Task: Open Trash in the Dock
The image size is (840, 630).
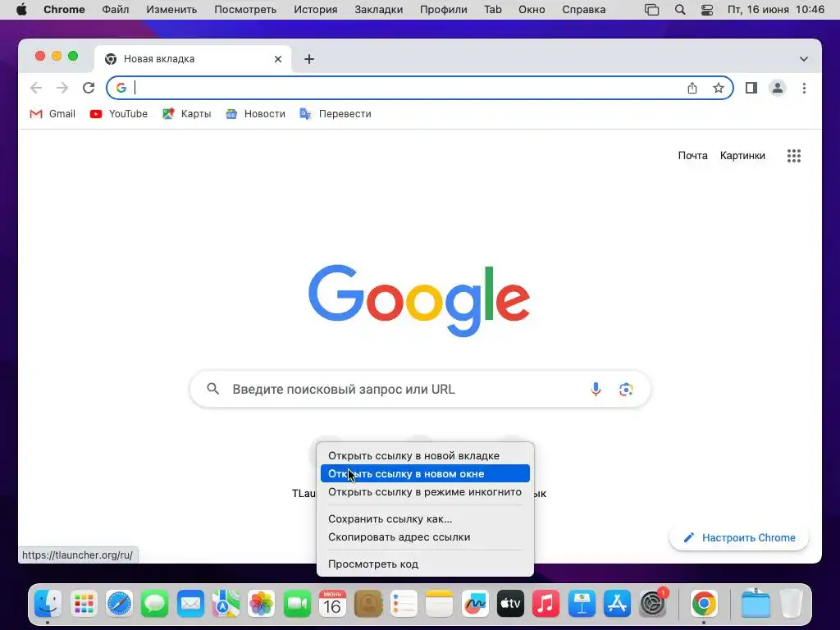Action: point(792,604)
